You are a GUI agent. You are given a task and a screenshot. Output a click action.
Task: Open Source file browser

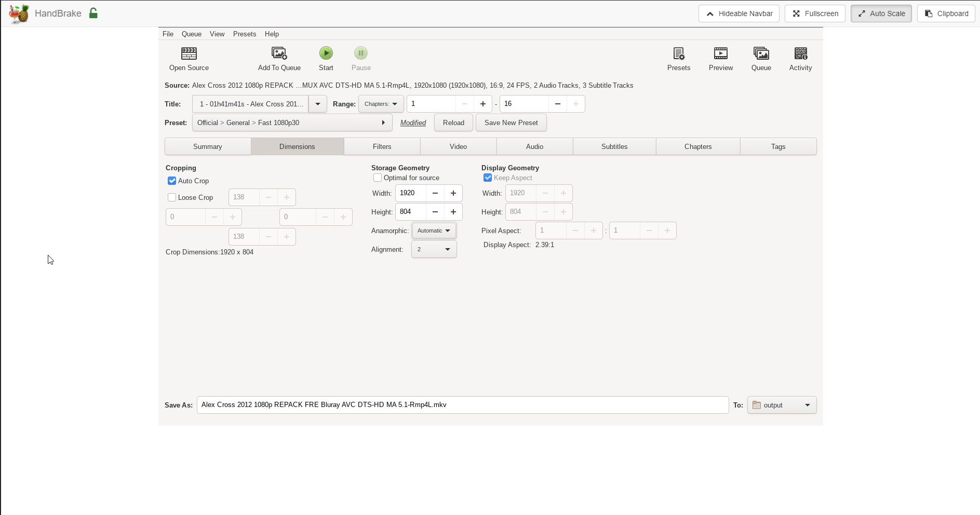tap(189, 58)
